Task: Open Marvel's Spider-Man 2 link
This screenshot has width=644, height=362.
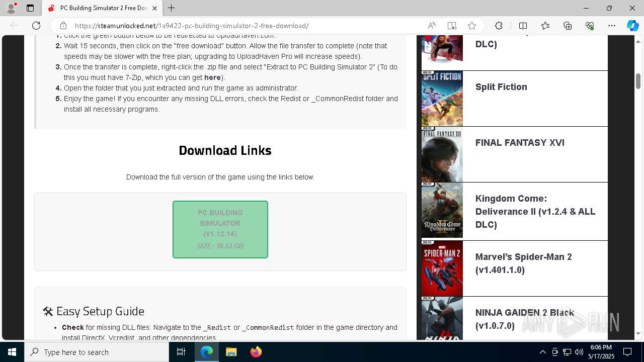Action: 524,263
